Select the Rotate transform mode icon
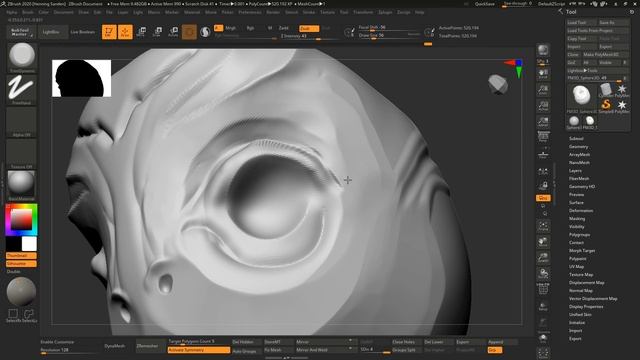Image resolution: width=640 pixels, height=360 pixels. (x=173, y=31)
